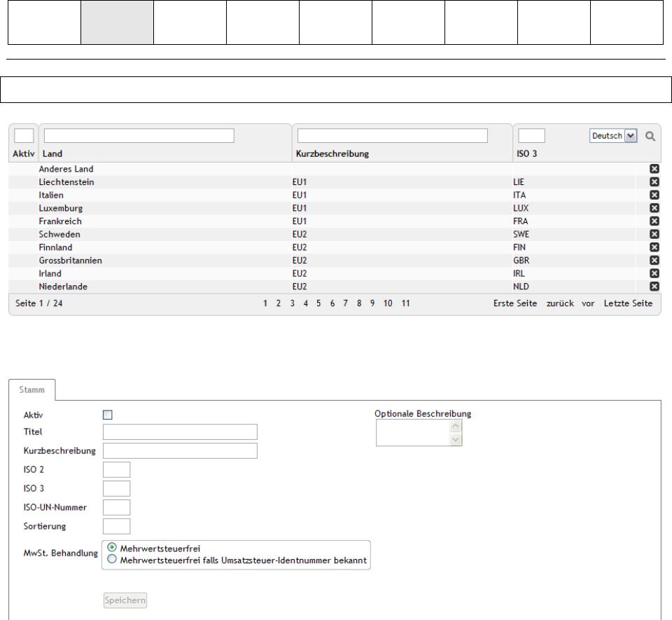Go to page 11
The width and height of the screenshot is (672, 620).
point(405,303)
